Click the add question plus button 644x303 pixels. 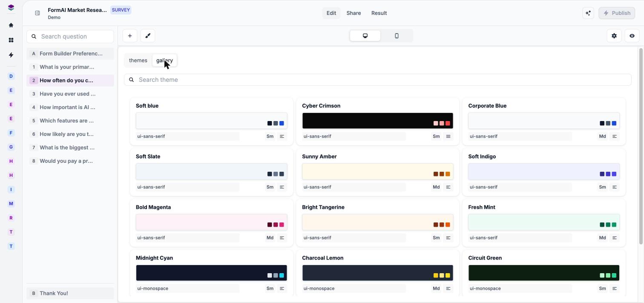[x=130, y=36]
